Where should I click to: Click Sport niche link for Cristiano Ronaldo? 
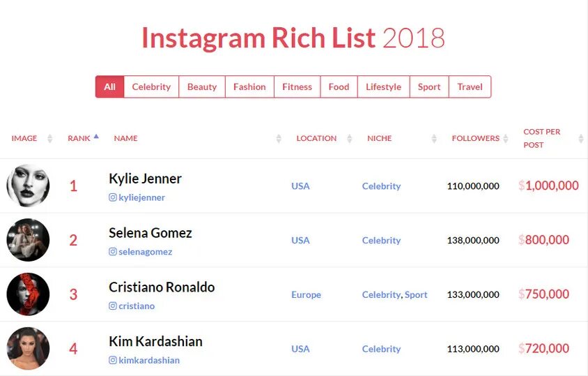tap(416, 295)
